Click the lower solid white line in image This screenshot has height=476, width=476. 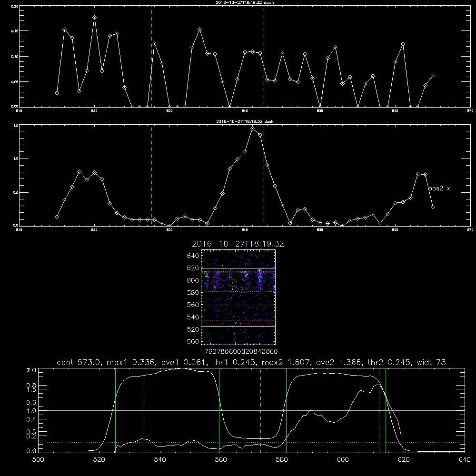point(238,326)
